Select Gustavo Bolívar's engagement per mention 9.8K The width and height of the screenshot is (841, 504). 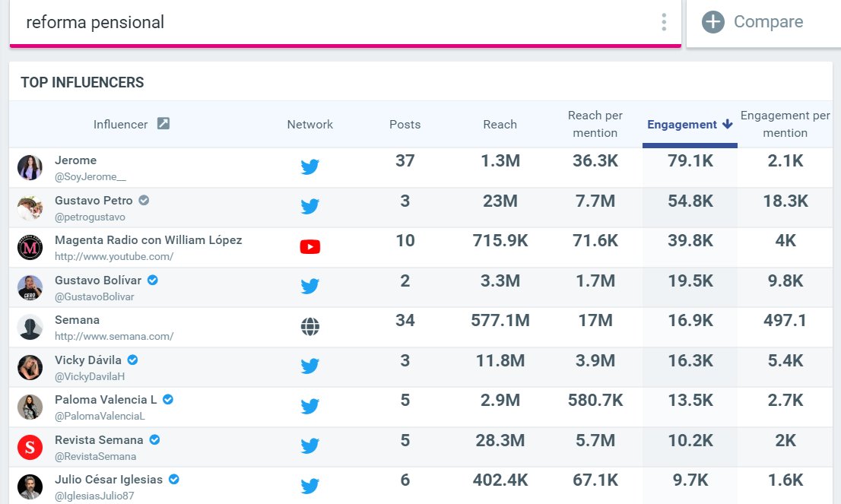[x=785, y=281]
